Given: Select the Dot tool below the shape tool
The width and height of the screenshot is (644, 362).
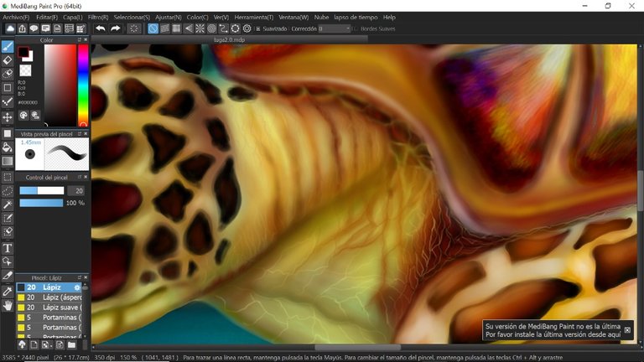Looking at the screenshot, I should (8, 101).
